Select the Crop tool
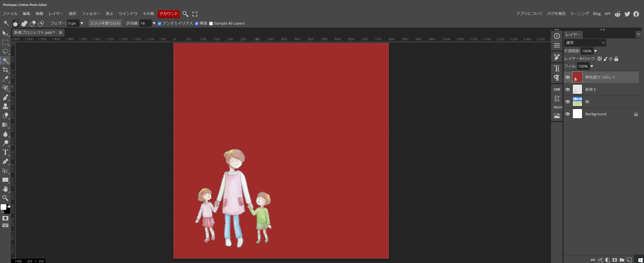This screenshot has height=263, width=644. coord(5,70)
